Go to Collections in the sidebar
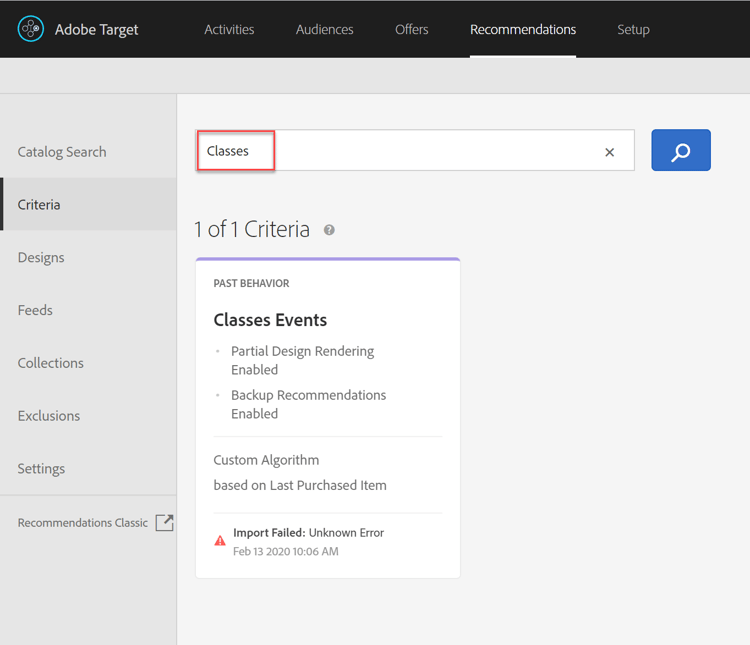 tap(50, 363)
